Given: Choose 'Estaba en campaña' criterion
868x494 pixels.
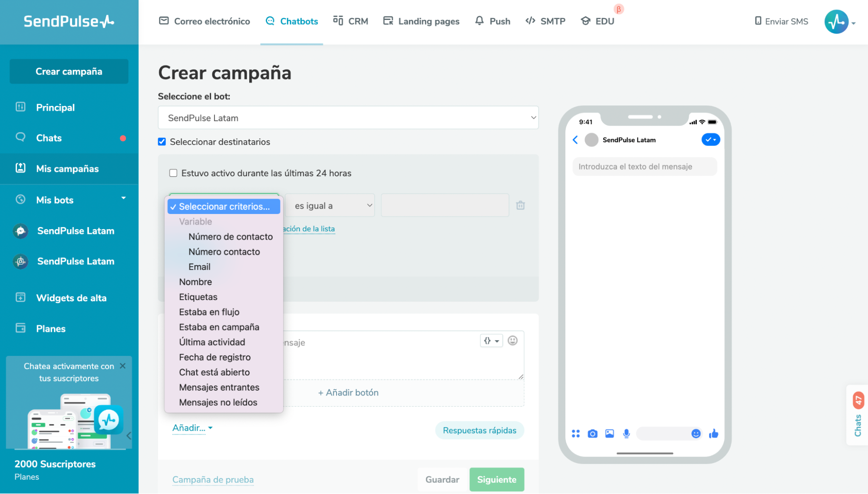Looking at the screenshot, I should 219,327.
